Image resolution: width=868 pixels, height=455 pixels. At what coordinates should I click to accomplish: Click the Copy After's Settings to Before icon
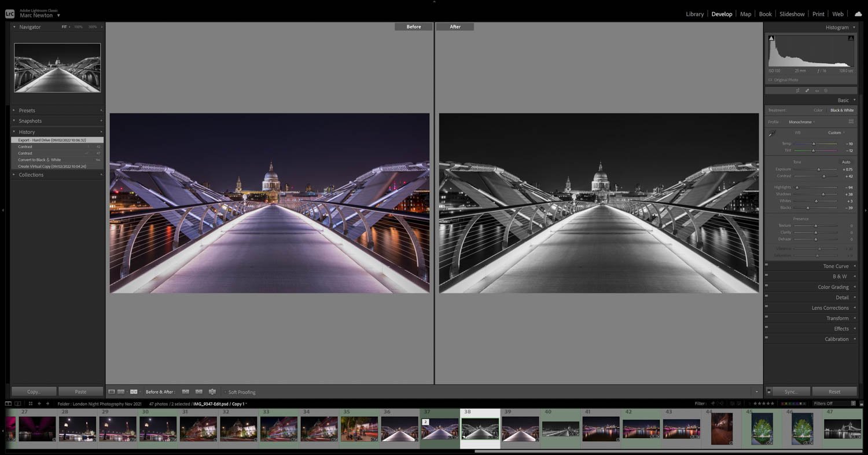click(x=198, y=392)
